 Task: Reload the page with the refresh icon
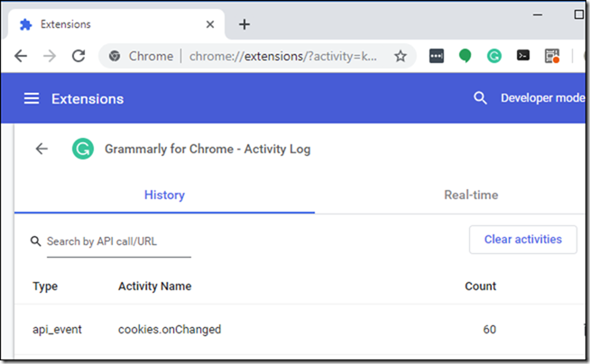(78, 56)
